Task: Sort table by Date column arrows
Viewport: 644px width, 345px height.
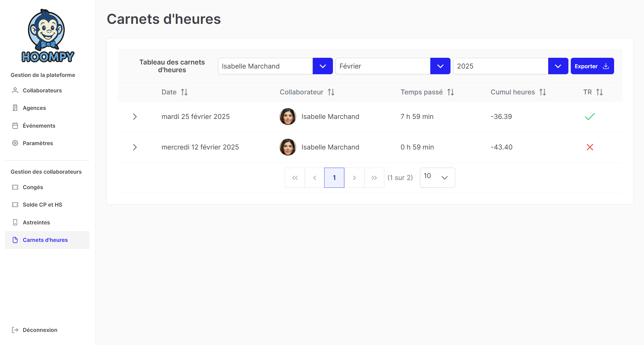Action: click(x=184, y=92)
